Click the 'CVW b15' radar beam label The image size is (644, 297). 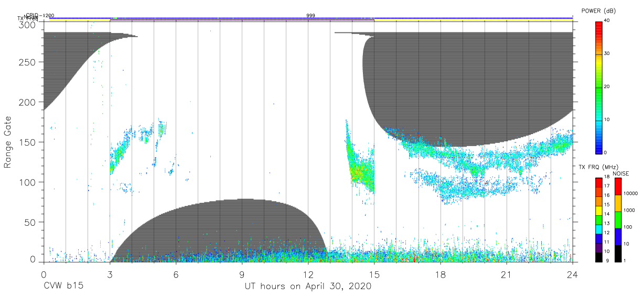(63, 287)
